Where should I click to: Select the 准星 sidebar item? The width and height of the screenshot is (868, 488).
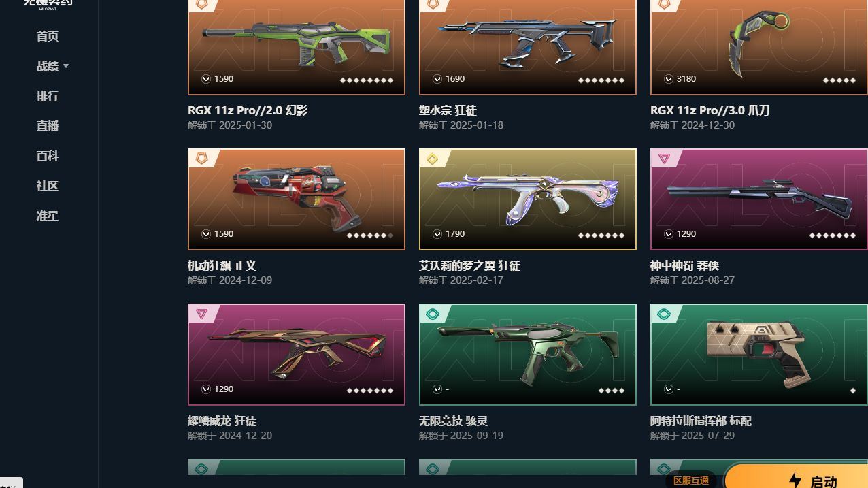click(x=48, y=216)
